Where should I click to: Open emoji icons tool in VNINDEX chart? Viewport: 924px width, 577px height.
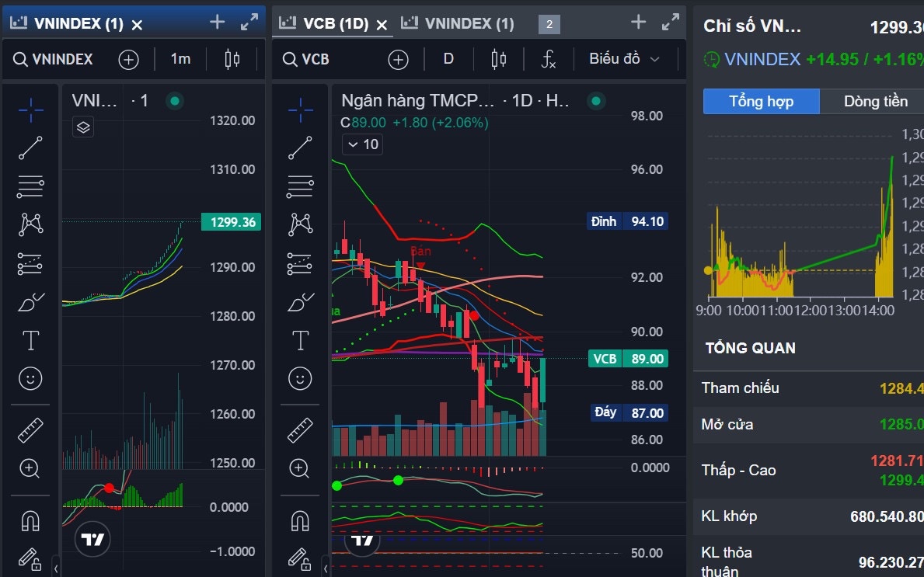point(30,378)
